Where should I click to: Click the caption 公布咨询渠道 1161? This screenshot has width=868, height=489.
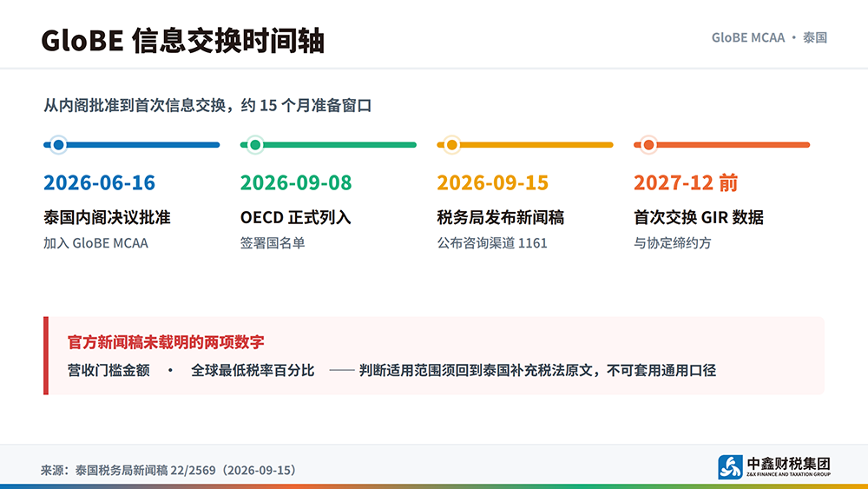click(x=492, y=243)
